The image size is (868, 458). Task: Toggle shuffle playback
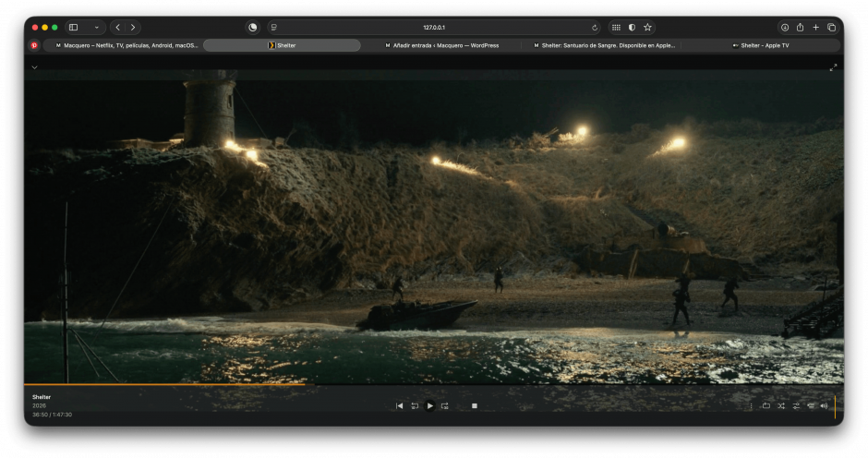click(780, 405)
